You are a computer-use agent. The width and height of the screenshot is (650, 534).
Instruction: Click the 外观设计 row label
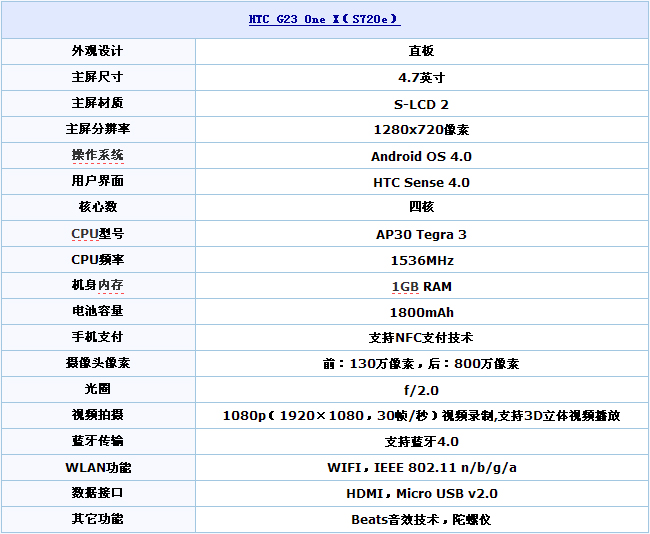[98, 51]
